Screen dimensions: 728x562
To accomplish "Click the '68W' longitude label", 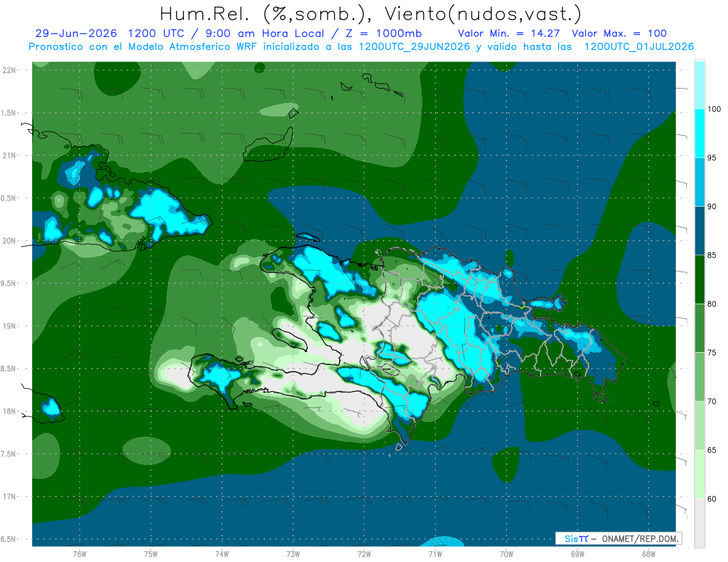I will [649, 554].
